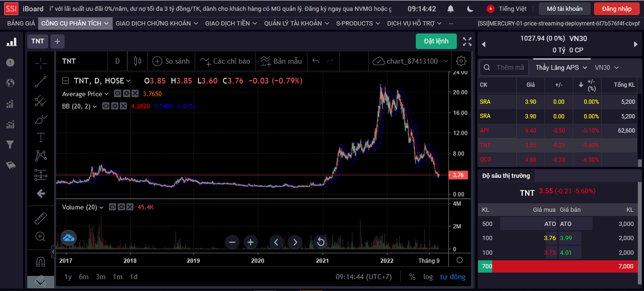Expand TNT, D, HOSE legend dropdown arrow
644x291 pixels.
[x=129, y=81]
